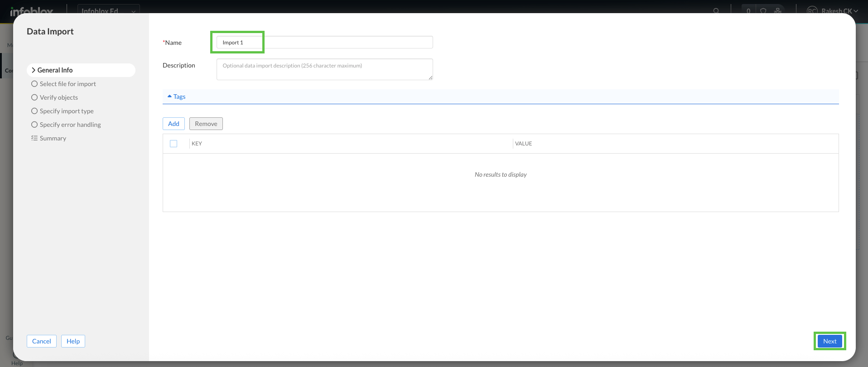The image size is (868, 367).
Task: Tick the select-all checkbox in tags table
Action: pos(174,144)
